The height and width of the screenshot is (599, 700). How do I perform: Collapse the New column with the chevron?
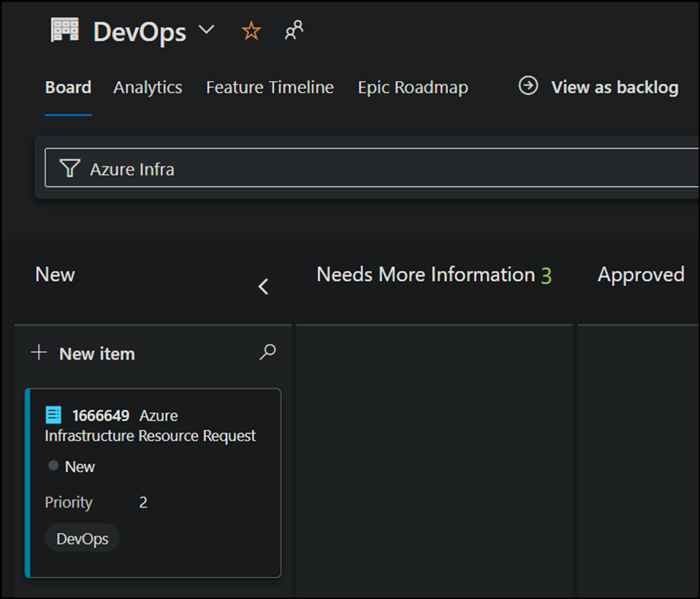(264, 287)
